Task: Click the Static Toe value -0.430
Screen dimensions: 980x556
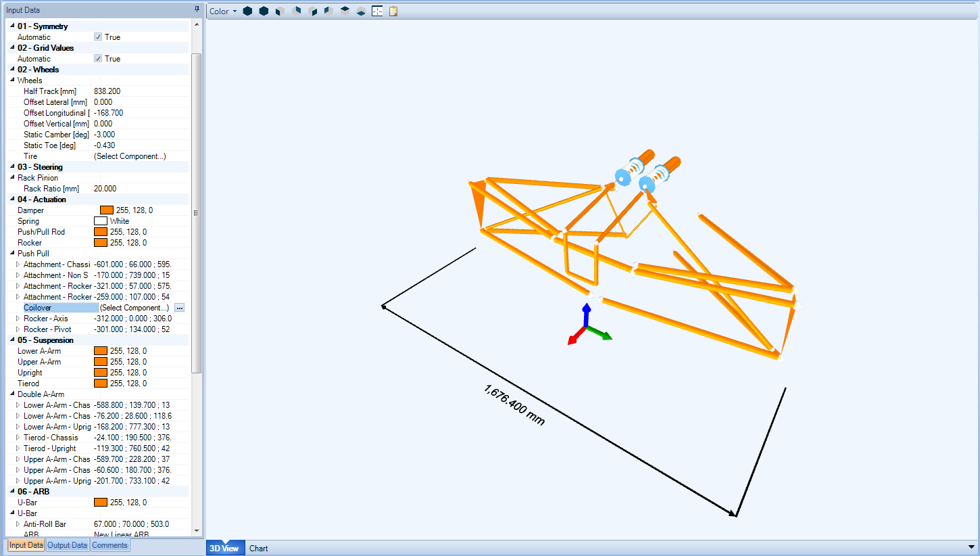Action: click(105, 145)
